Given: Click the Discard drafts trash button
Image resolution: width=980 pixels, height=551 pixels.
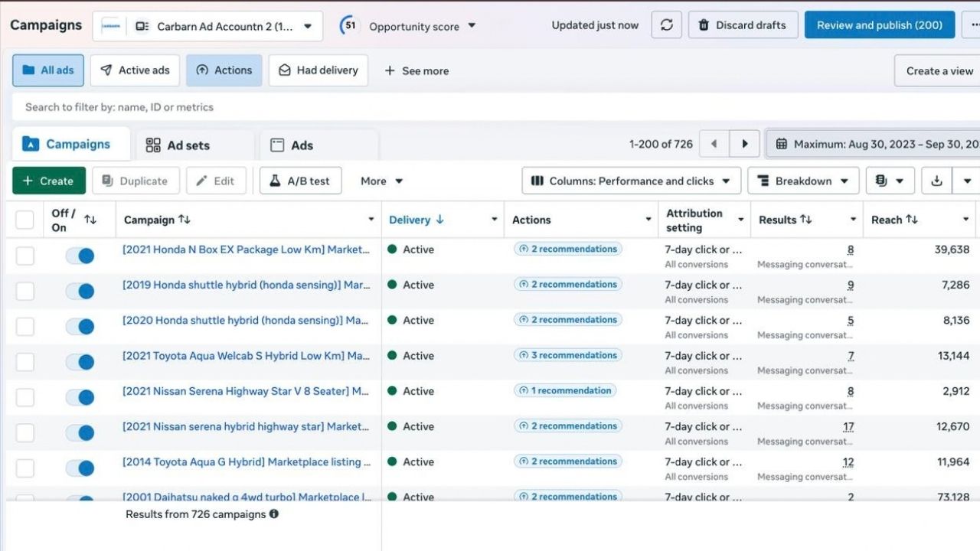Looking at the screenshot, I should tap(743, 25).
